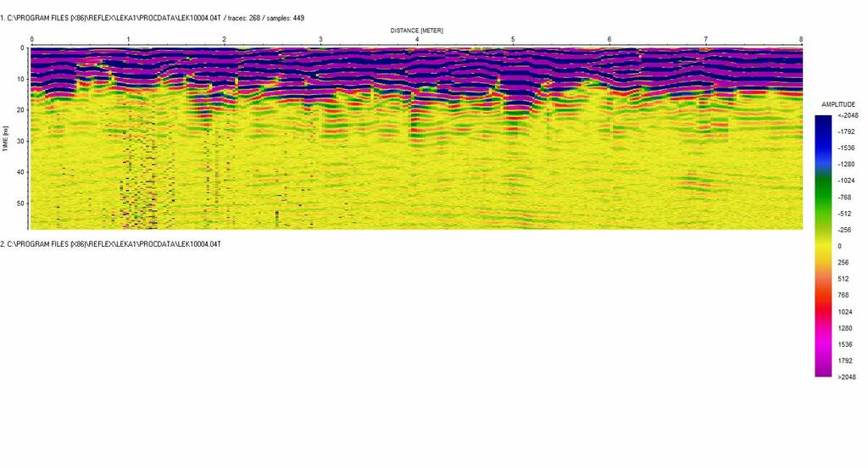Click the DISTANCE [METER] axis label
Viewport: 868px width, 468px height.
tap(416, 30)
